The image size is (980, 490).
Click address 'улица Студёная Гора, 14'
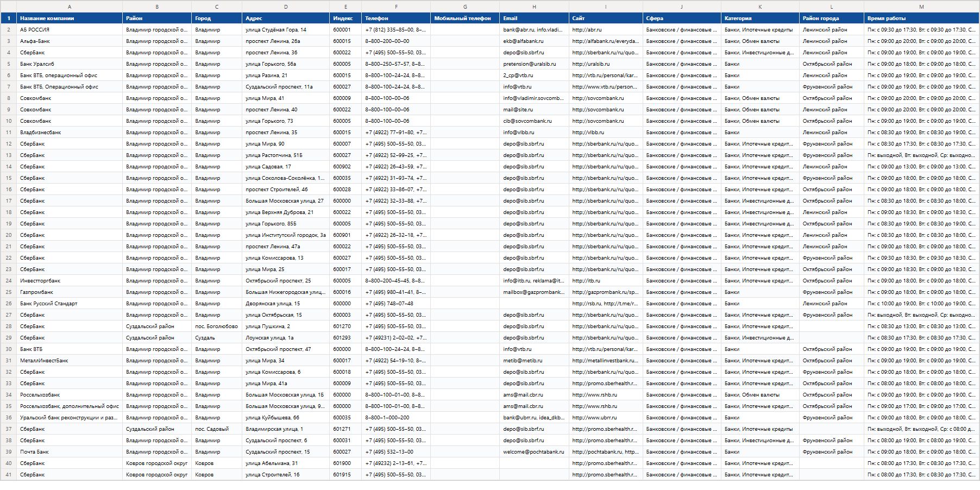286,30
